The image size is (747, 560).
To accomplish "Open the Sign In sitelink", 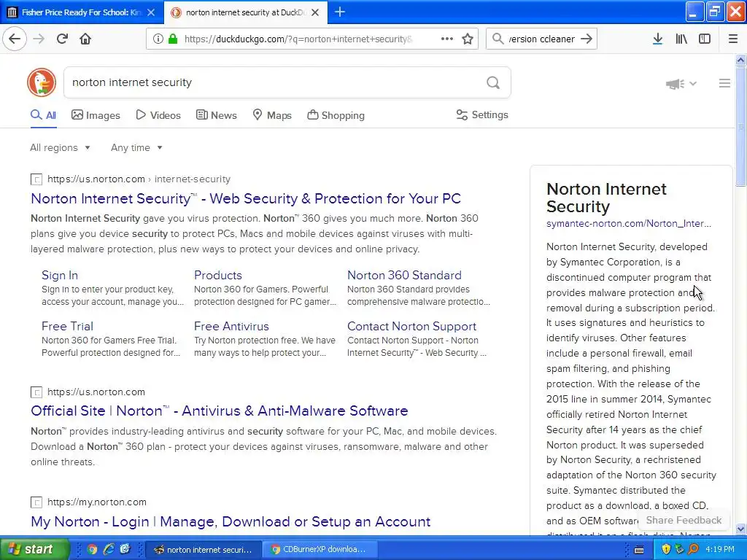I will 60,275.
